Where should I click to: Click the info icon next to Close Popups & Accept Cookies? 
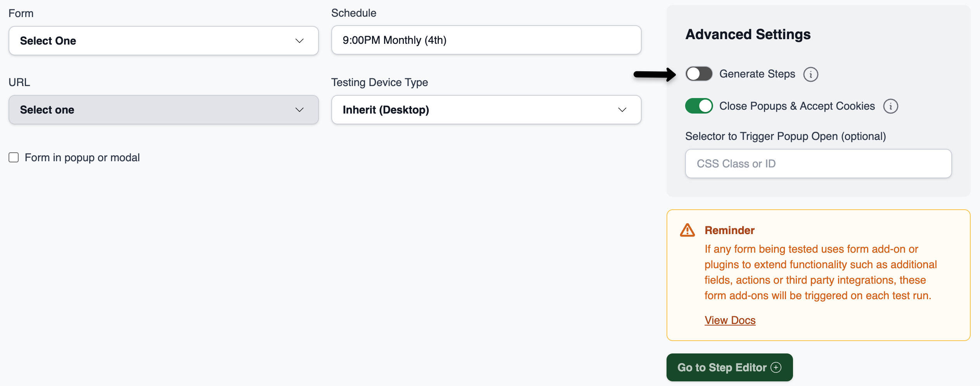coord(890,106)
